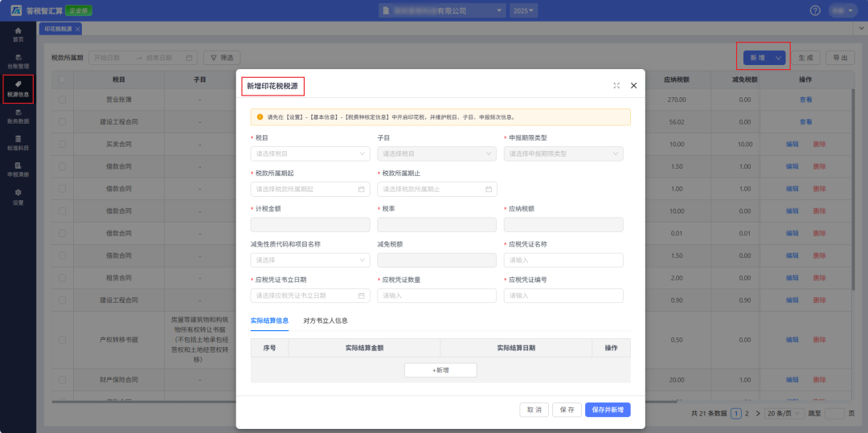Click 查看 link in the 营业账簿 row
The width and height of the screenshot is (868, 433).
coord(805,100)
